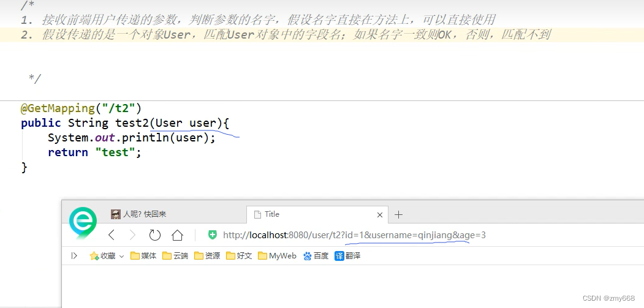Click comment line starting with 1.
This screenshot has width=644, height=308.
click(258, 20)
